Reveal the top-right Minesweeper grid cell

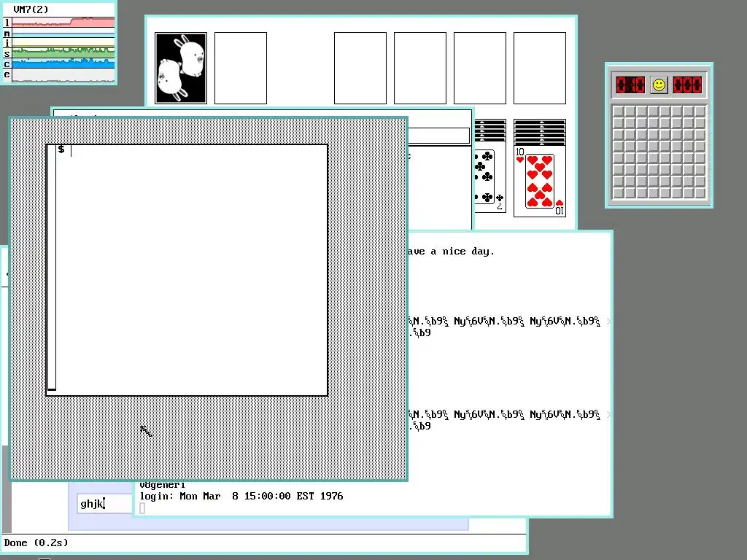click(700, 112)
